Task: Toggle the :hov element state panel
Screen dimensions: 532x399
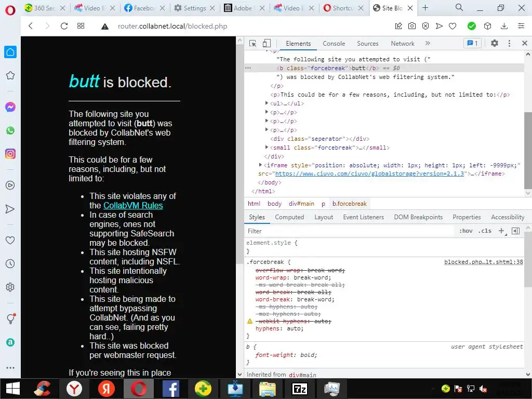Action: [x=466, y=231]
